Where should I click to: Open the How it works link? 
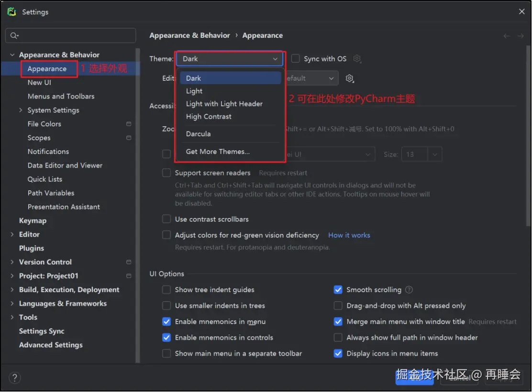click(349, 235)
